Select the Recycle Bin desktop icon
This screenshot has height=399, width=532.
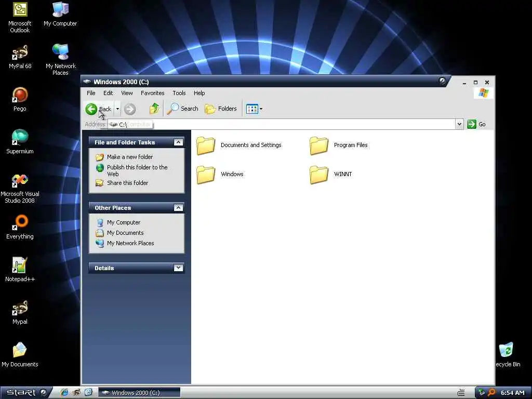tap(507, 355)
